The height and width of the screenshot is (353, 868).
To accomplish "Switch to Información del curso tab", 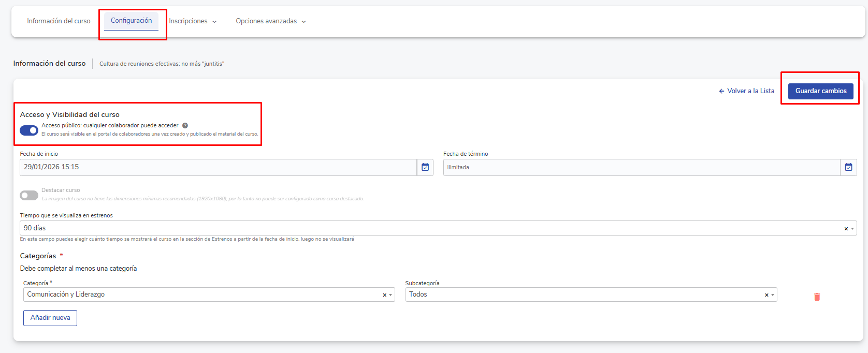I will pos(59,21).
